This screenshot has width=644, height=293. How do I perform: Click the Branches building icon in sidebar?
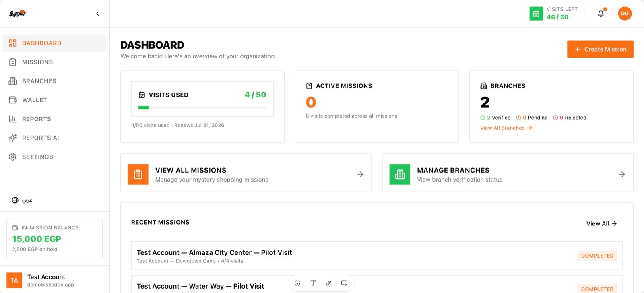click(12, 81)
